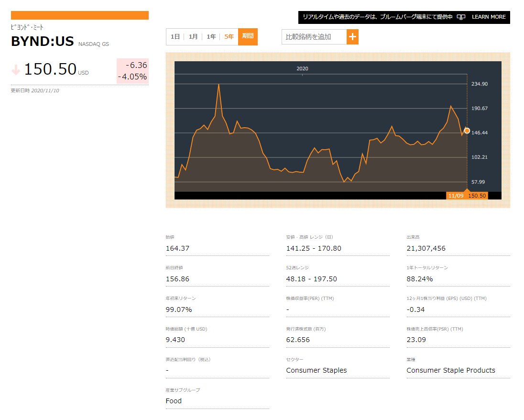Click the 150.50 current price value
The width and height of the screenshot is (524, 420).
point(50,69)
